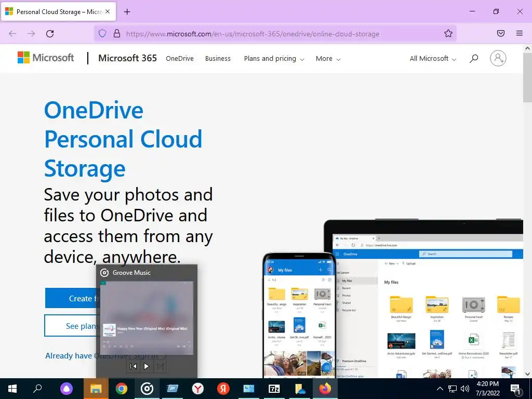Open the site search magnifier
Viewport: 532px width, 399px height.
point(474,58)
